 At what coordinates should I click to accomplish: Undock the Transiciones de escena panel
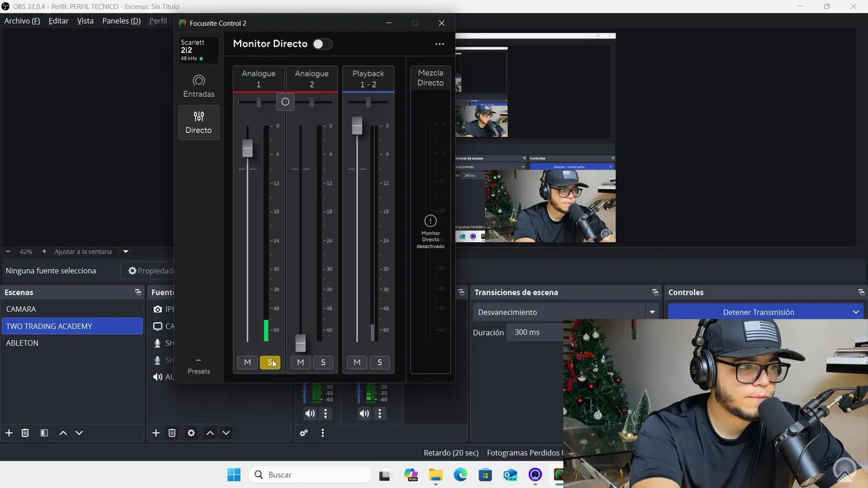point(655,292)
